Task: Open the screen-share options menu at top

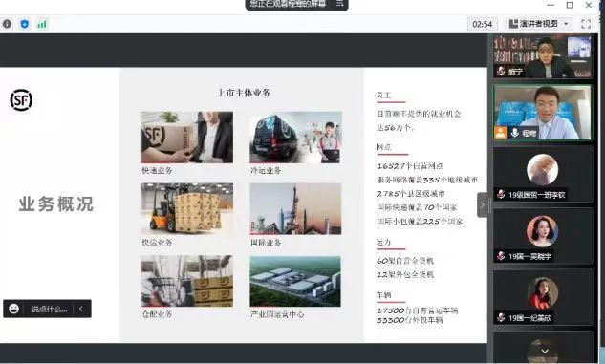Action: coord(339,4)
